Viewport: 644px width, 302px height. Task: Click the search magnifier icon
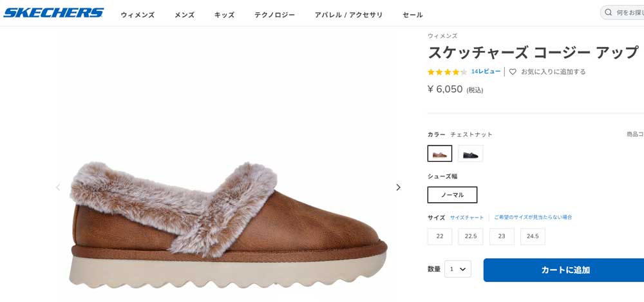click(607, 13)
